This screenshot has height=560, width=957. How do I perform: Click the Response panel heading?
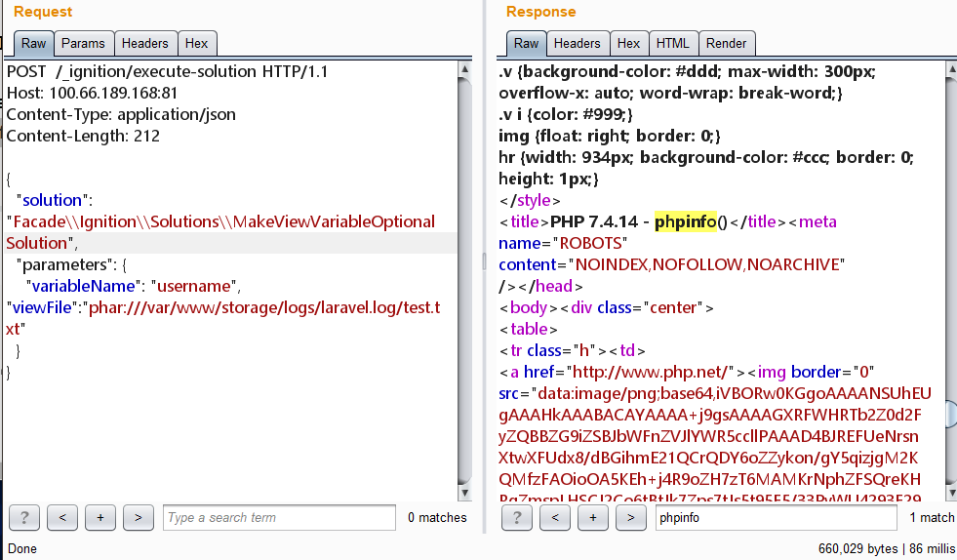click(540, 12)
